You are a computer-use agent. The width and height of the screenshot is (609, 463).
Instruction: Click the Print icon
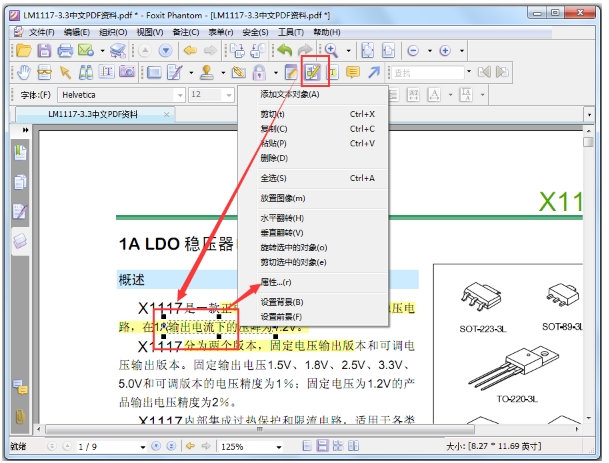click(65, 50)
